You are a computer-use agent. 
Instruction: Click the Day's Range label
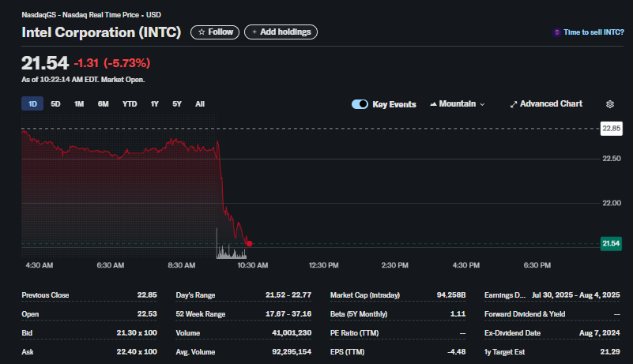click(195, 295)
